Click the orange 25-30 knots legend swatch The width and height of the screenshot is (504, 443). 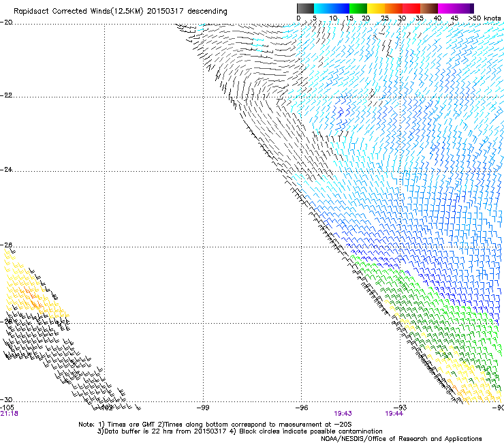click(394, 8)
